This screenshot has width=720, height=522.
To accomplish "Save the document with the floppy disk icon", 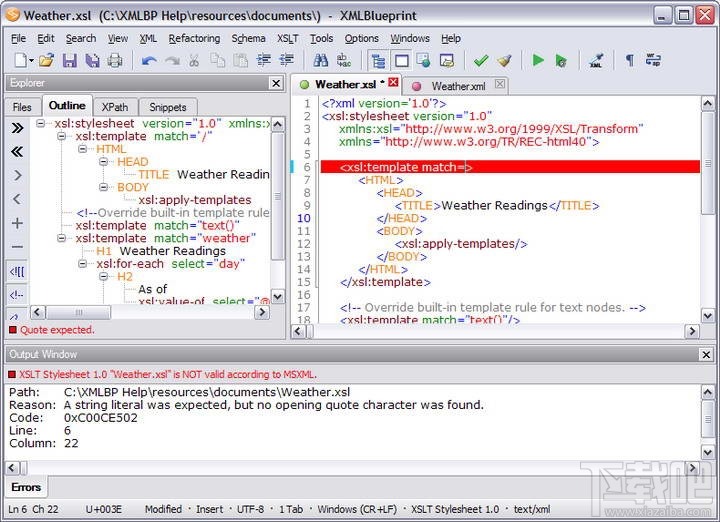I will [x=69, y=60].
